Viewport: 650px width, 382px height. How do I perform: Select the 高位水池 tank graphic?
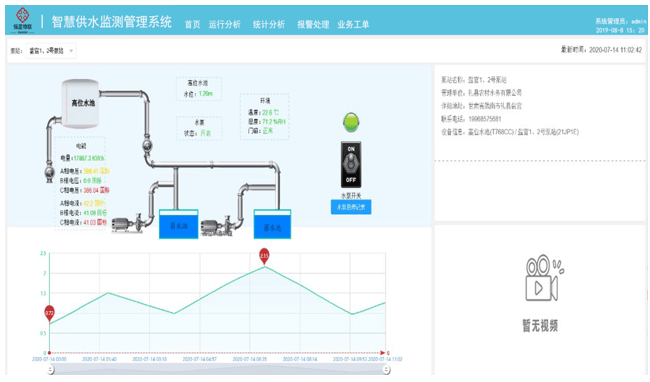click(80, 103)
